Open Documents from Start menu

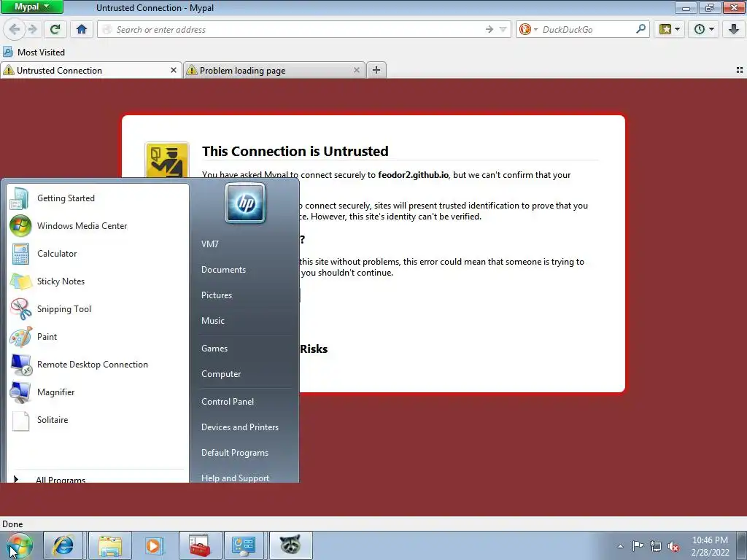[244, 270]
